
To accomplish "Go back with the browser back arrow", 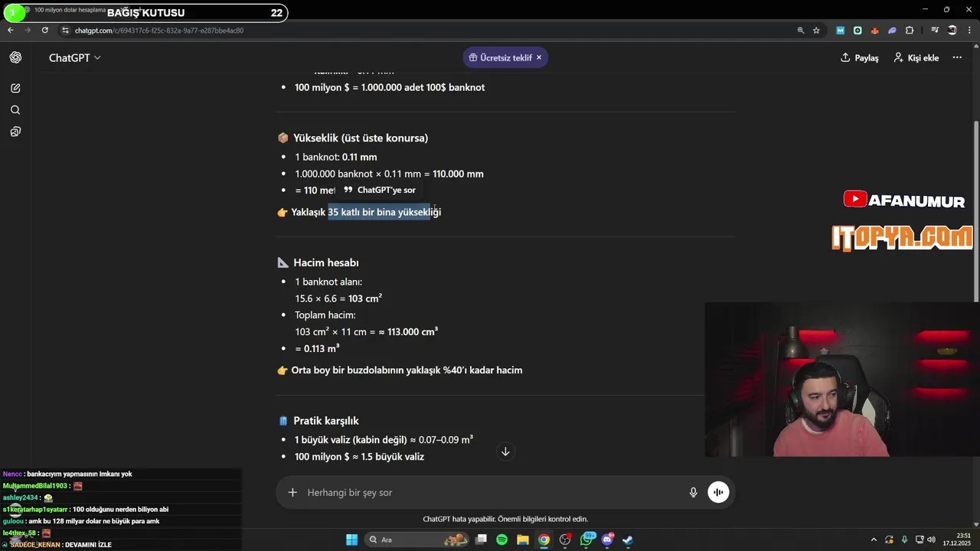I will point(10,31).
